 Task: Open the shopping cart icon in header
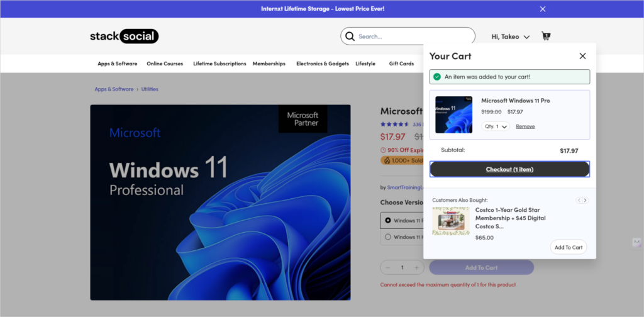[x=546, y=36]
